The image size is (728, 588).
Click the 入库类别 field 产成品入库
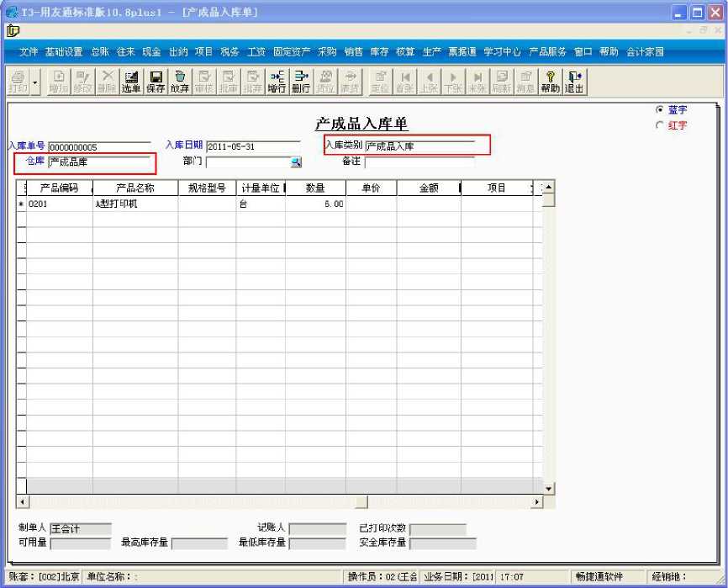(x=419, y=146)
